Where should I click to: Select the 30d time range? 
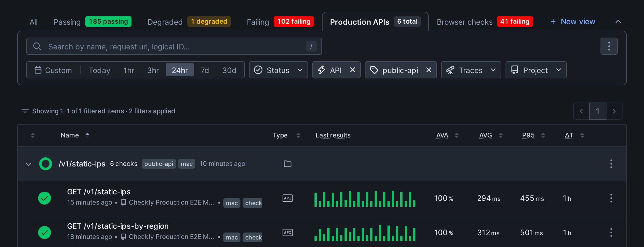tap(229, 70)
